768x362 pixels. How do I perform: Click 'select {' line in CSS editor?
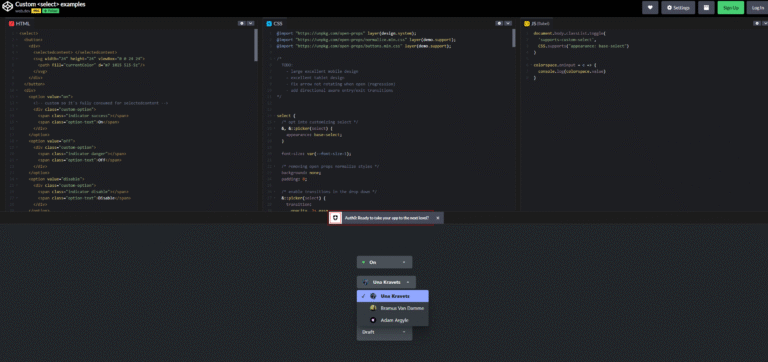tap(286, 116)
